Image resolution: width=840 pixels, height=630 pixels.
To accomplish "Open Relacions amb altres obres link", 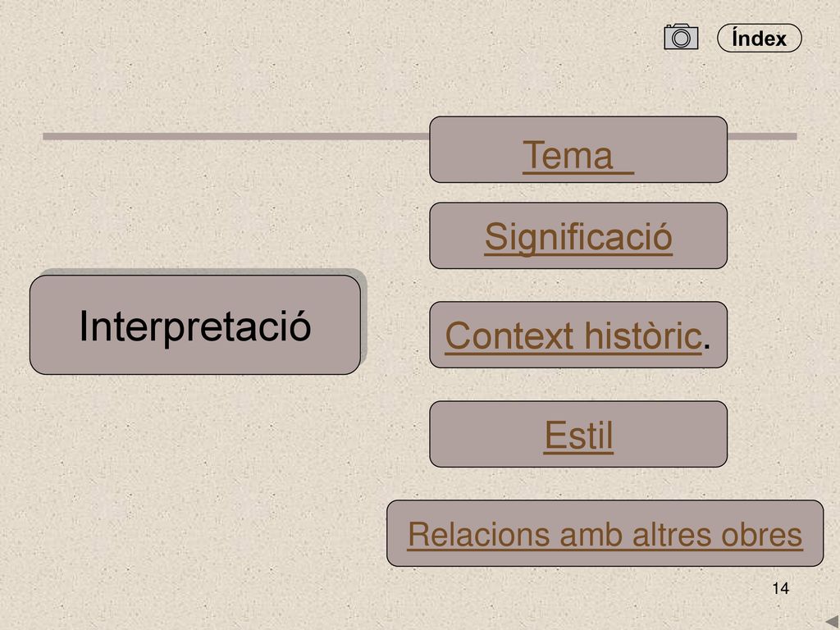I will (605, 535).
